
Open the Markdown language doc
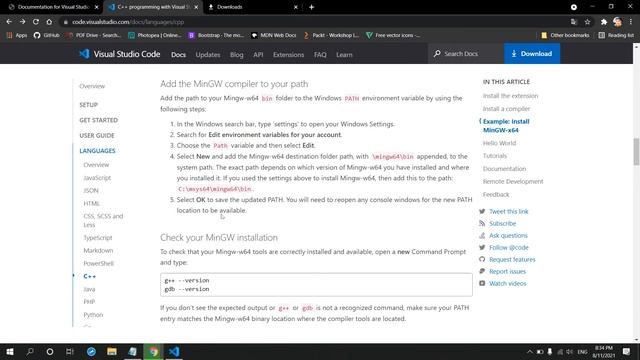coord(98,250)
